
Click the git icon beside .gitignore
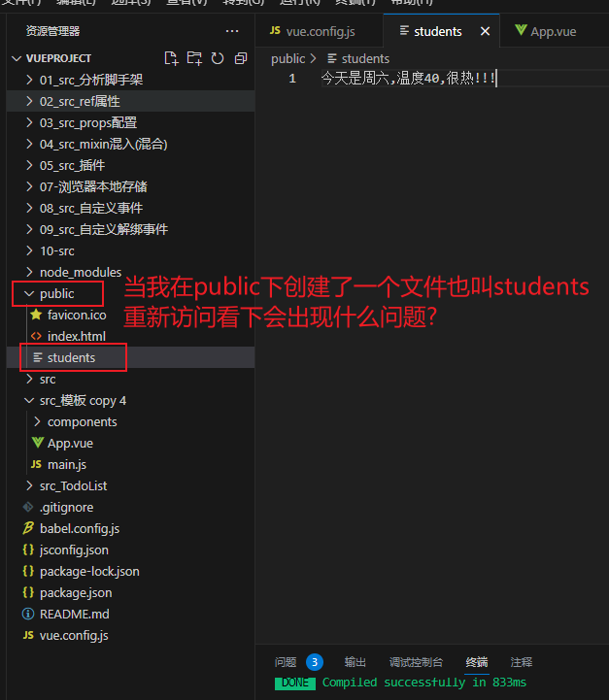[x=28, y=507]
